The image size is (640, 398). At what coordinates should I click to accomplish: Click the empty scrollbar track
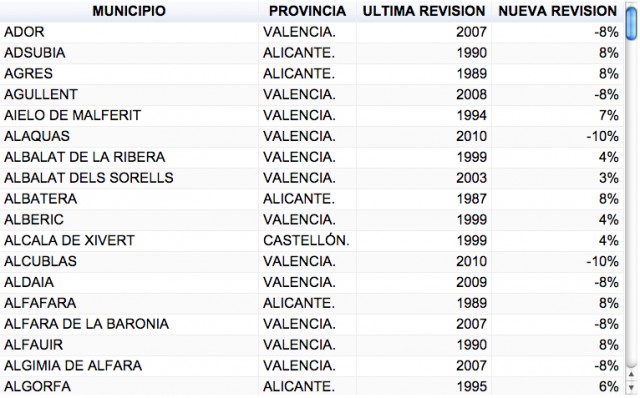pyautogui.click(x=631, y=204)
